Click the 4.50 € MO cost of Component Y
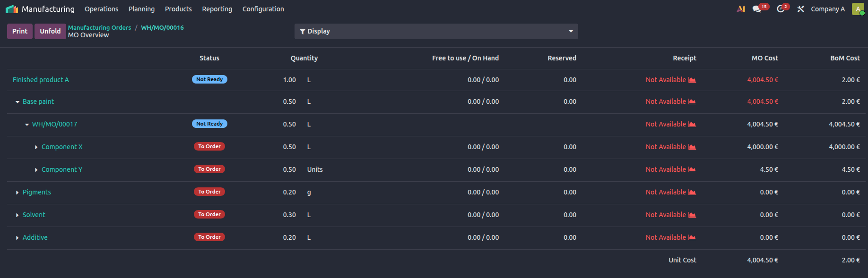This screenshot has width=868, height=278. pyautogui.click(x=769, y=169)
